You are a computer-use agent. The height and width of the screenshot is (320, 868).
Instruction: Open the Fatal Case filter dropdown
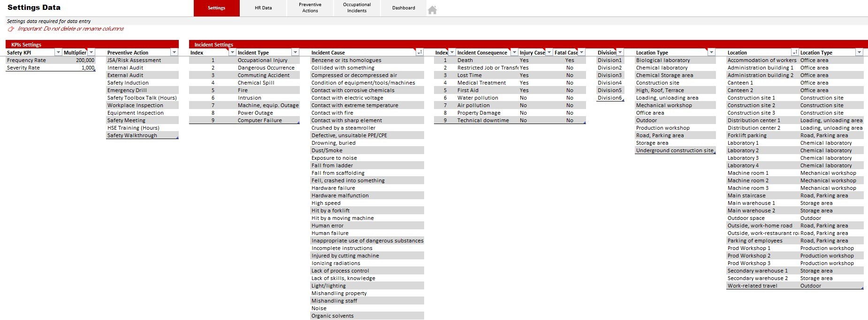582,52
